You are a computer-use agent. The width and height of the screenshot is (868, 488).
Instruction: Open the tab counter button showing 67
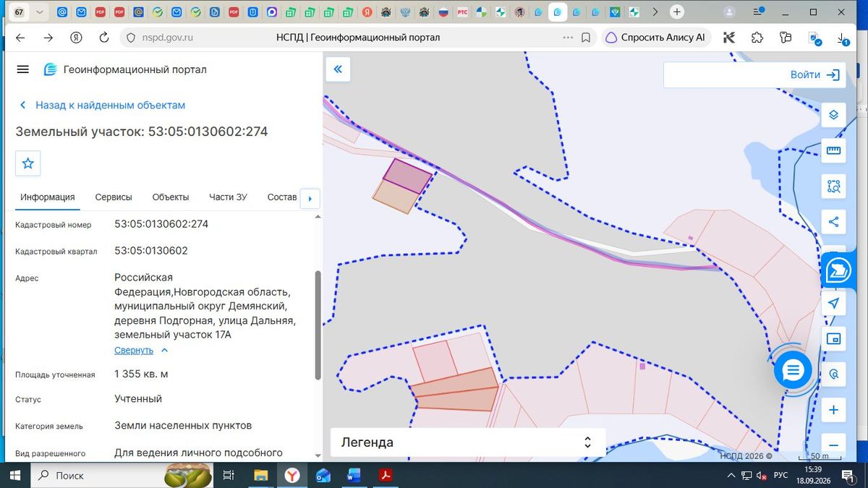click(19, 12)
